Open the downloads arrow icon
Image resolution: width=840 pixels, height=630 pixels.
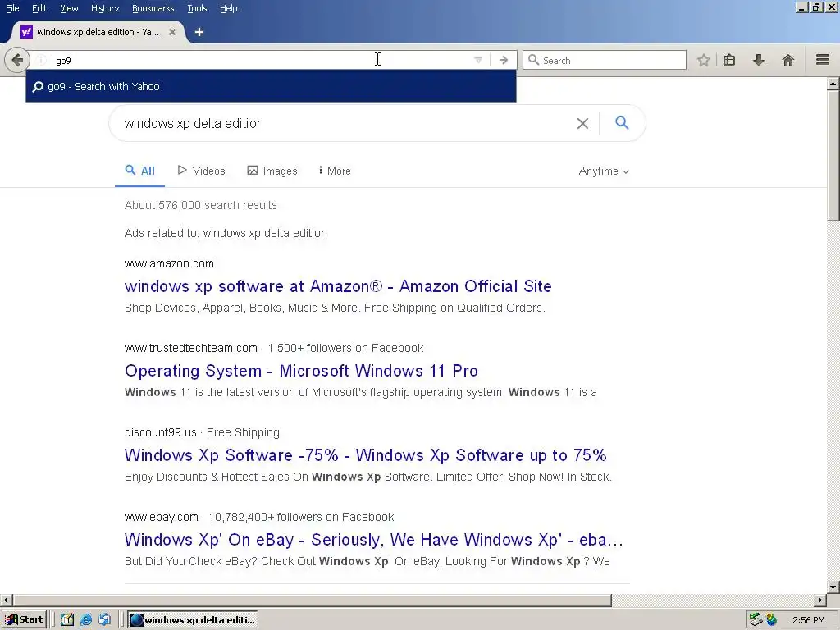pyautogui.click(x=759, y=60)
